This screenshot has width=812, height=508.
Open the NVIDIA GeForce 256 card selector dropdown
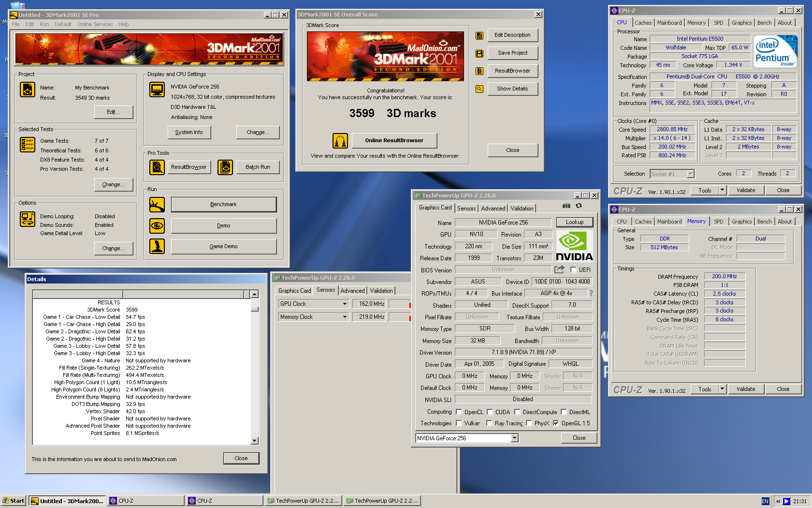(x=514, y=438)
